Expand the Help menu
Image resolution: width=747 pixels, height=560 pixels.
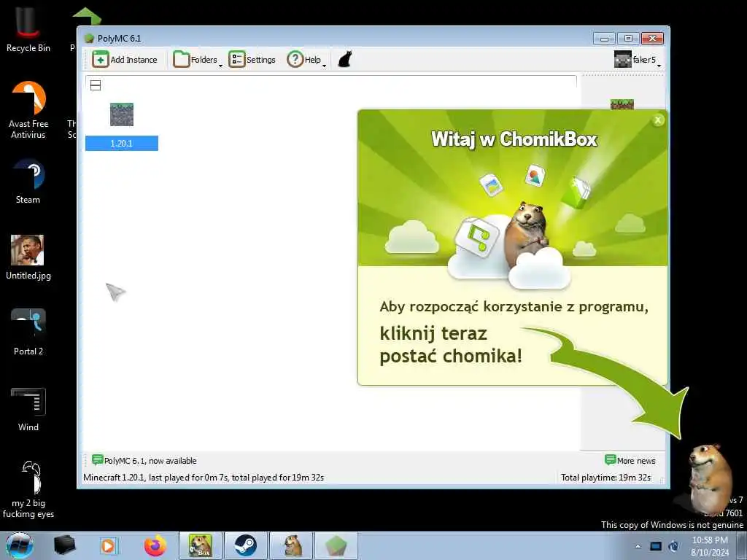tap(306, 60)
